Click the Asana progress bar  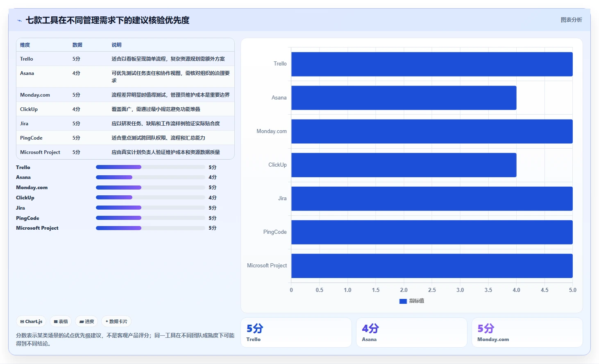coord(150,177)
